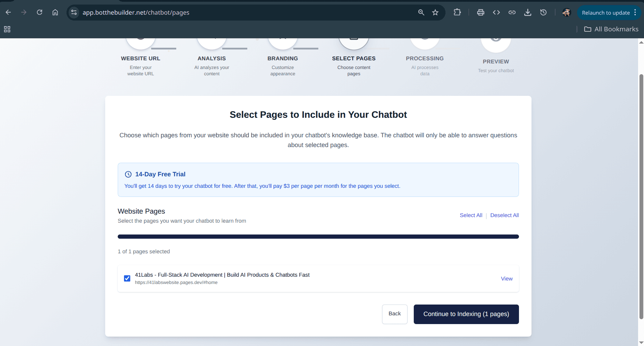Go to the Branding step

point(283,59)
